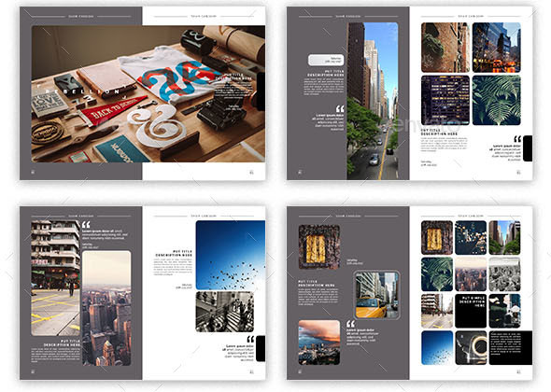The width and height of the screenshot is (551, 392).
Task: Click the small golden window tile in the photo grid
Action: (x=437, y=237)
